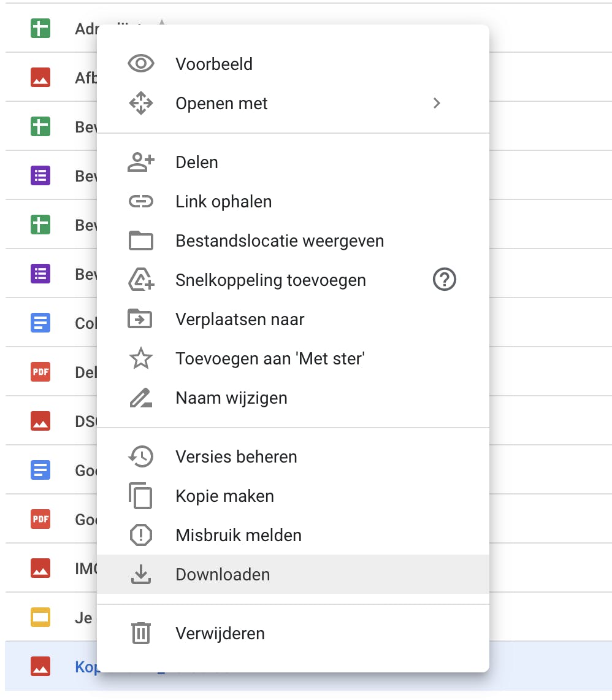Select Openen met from the context menu
The width and height of the screenshot is (612, 700).
pyautogui.click(x=221, y=104)
